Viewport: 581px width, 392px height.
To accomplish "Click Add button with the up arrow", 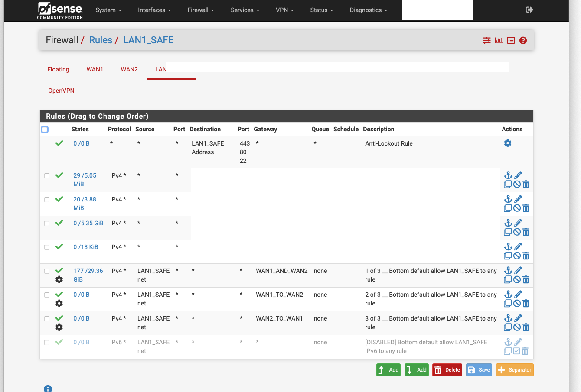I will tap(388, 370).
